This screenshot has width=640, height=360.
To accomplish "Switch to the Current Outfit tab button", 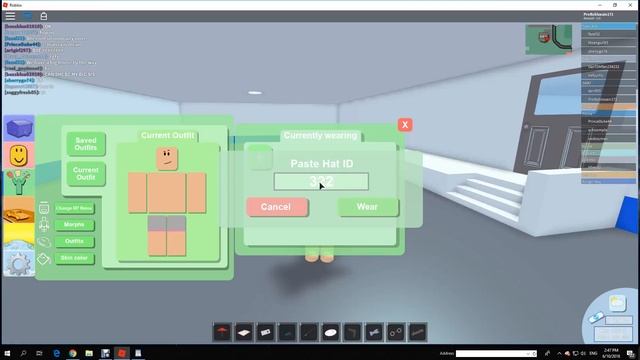I will pyautogui.click(x=86, y=173).
